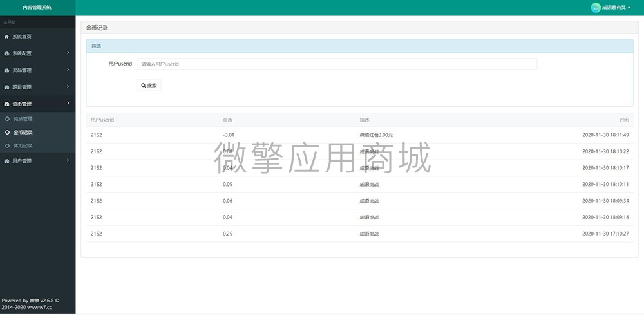Select coin value 0.06
Image resolution: width=644 pixels, height=316 pixels.
(x=227, y=201)
